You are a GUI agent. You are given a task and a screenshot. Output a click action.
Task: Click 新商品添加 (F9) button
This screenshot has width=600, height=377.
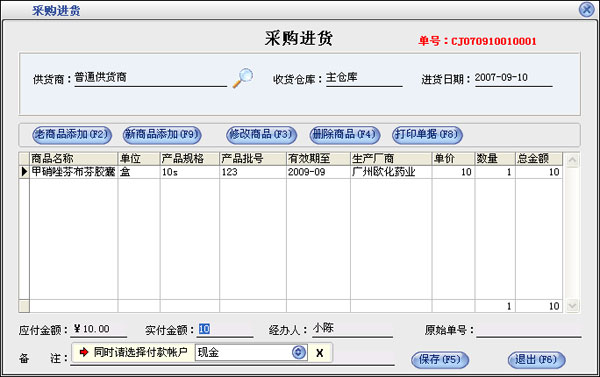[162, 135]
